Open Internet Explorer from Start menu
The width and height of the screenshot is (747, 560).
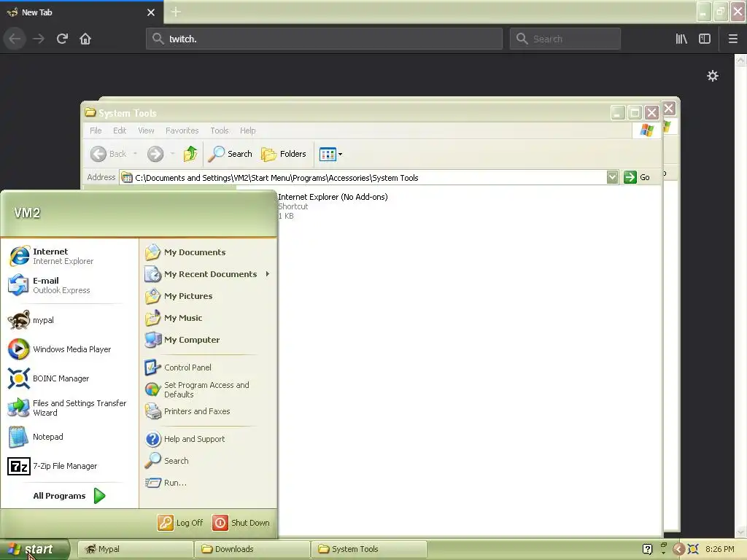point(69,256)
